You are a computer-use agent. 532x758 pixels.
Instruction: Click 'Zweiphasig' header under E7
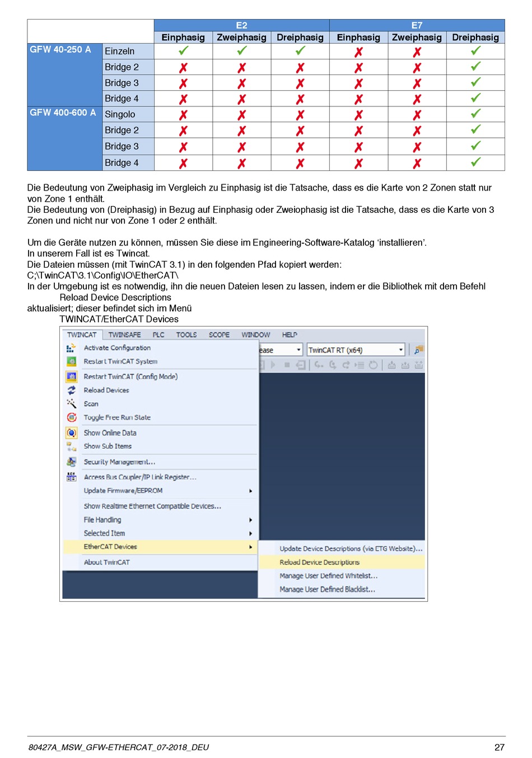(417, 38)
